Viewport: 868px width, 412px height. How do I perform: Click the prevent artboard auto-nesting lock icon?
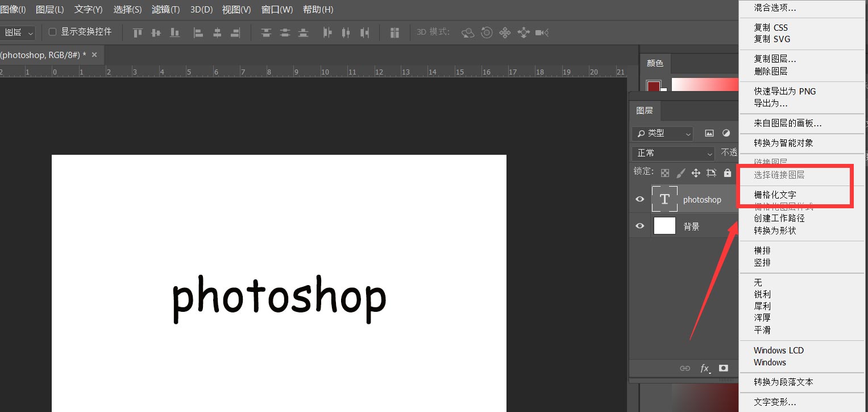pos(711,173)
